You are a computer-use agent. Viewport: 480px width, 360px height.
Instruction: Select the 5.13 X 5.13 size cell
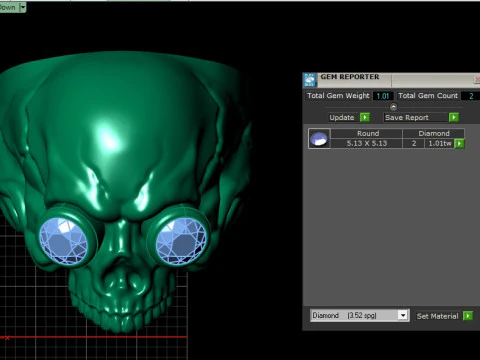367,143
